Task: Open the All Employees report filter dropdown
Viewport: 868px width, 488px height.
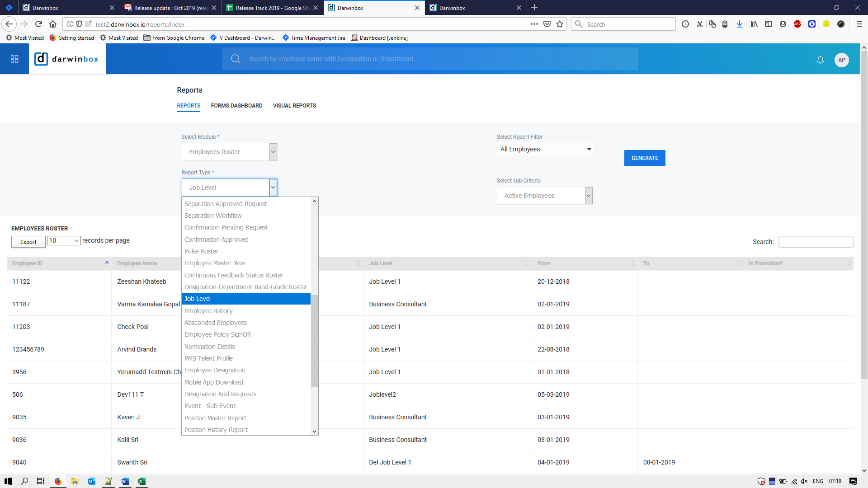Action: click(544, 149)
